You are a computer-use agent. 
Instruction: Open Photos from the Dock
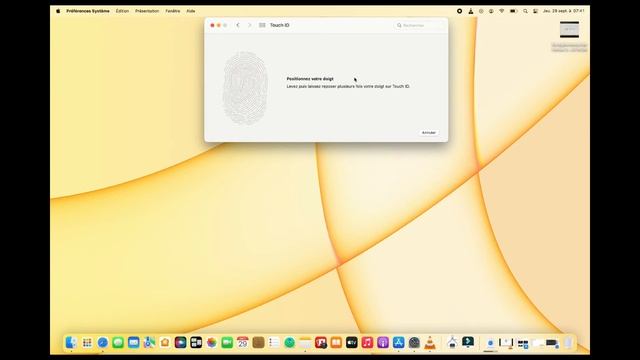[x=211, y=342]
